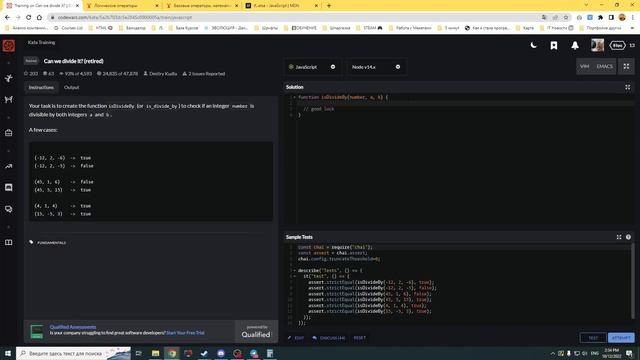Open the Discussions sidebar icon

9,209
